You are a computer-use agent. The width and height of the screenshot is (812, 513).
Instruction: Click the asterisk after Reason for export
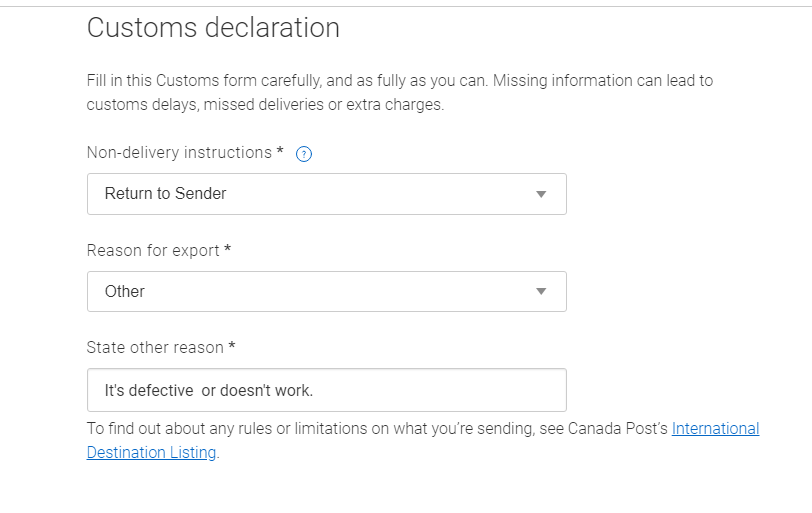coord(228,250)
